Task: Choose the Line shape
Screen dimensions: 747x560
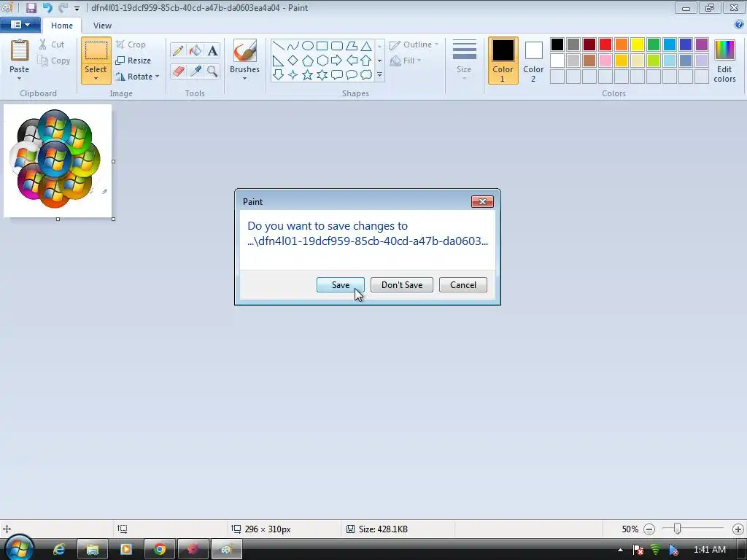Action: coord(279,46)
